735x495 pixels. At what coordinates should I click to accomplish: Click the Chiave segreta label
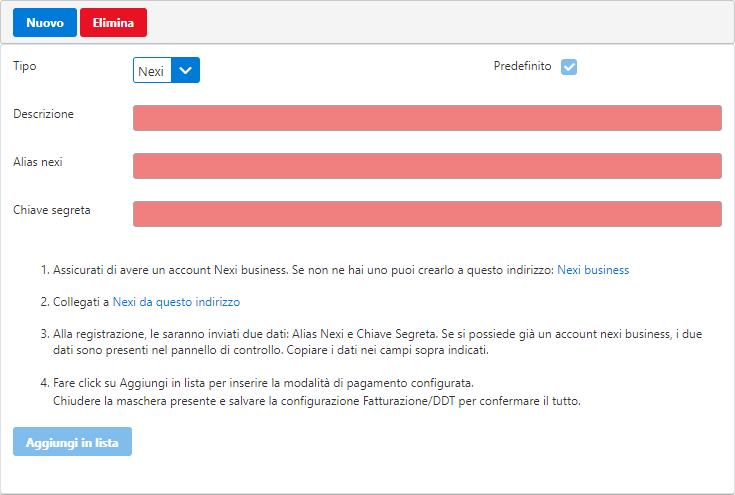coord(52,210)
